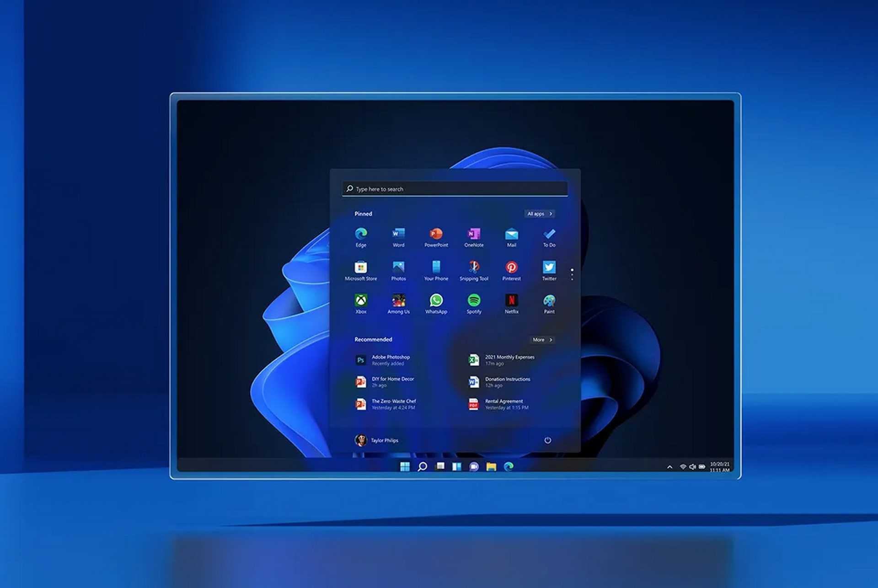This screenshot has height=588, width=878.
Task: Click the volume tray icon
Action: [692, 467]
